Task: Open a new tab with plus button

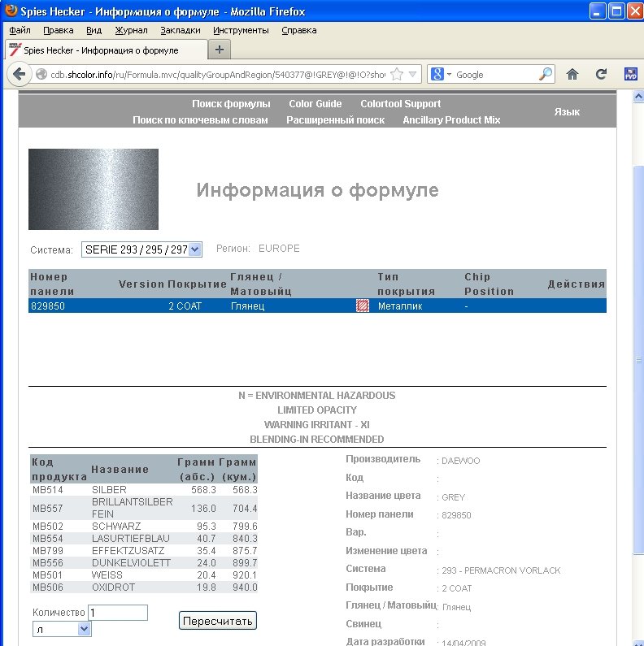Action: coord(219,50)
